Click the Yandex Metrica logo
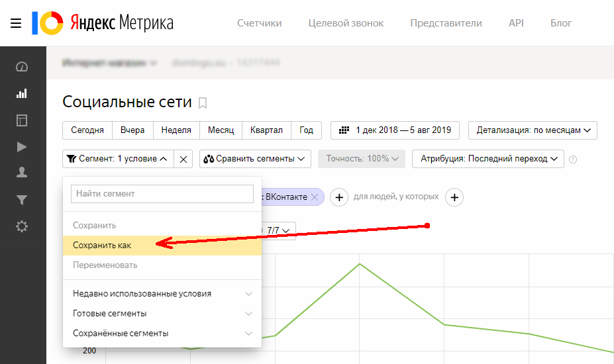The image size is (614, 364). pyautogui.click(x=103, y=23)
